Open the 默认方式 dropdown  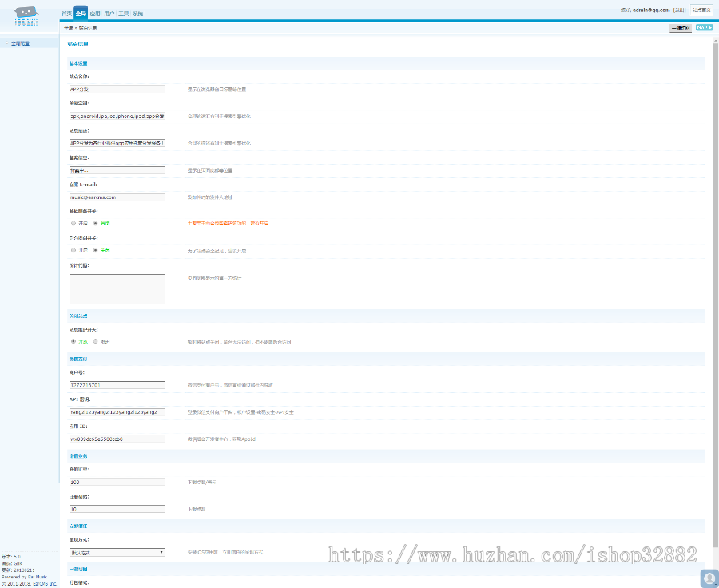(x=117, y=552)
